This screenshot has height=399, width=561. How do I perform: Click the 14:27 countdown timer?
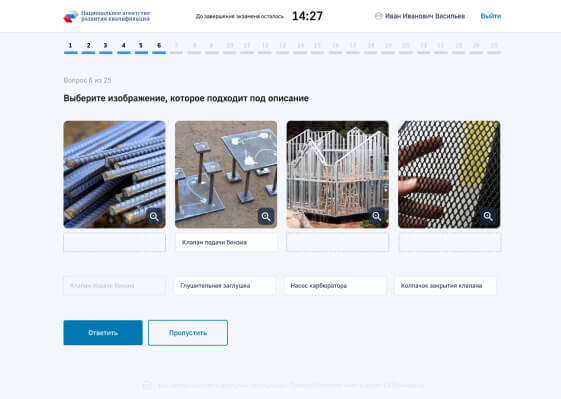[307, 16]
